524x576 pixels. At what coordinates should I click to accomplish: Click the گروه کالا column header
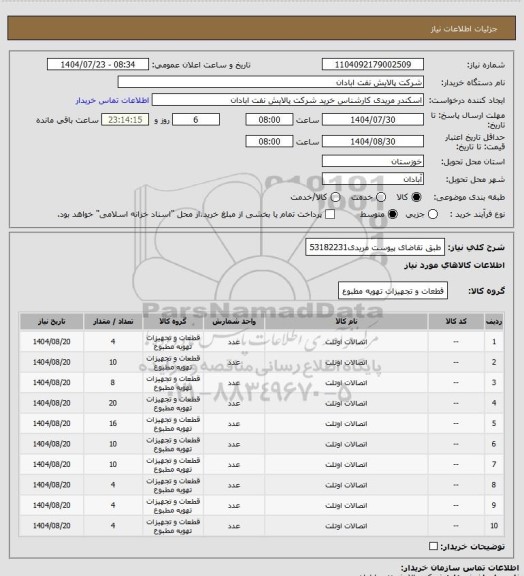(x=173, y=321)
